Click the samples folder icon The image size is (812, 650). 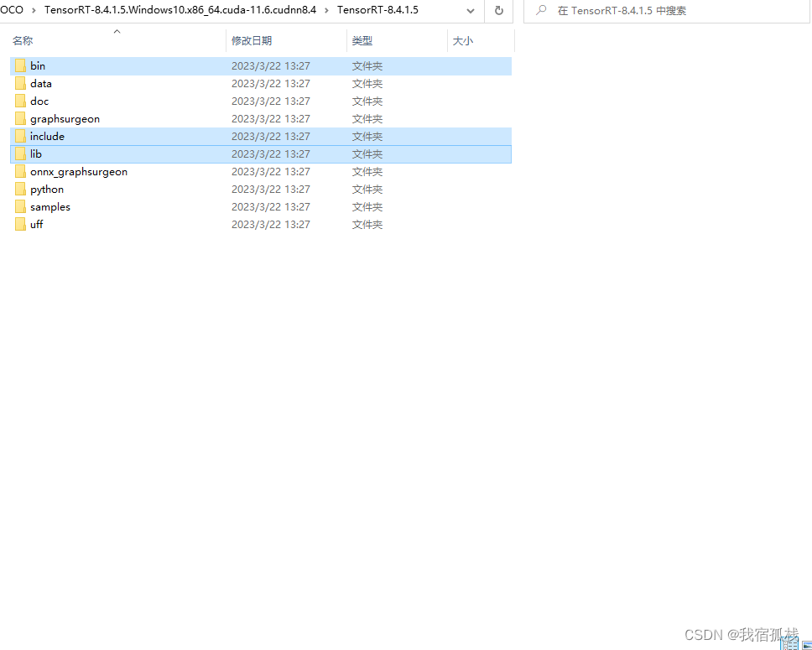[20, 206]
